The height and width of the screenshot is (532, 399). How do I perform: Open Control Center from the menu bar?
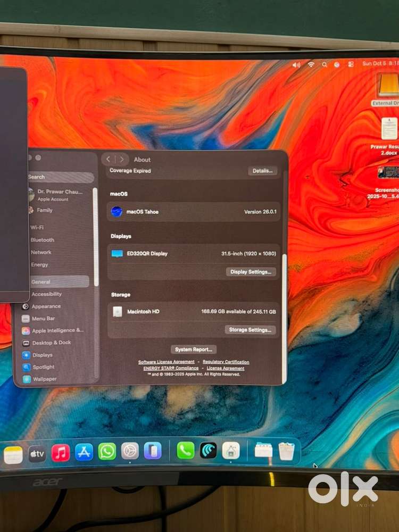[351, 64]
